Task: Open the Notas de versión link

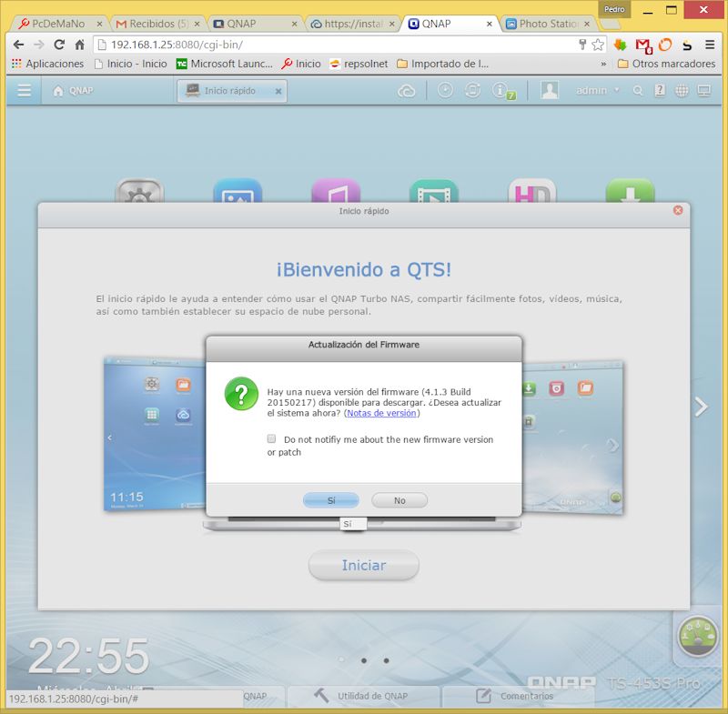Action: click(381, 413)
